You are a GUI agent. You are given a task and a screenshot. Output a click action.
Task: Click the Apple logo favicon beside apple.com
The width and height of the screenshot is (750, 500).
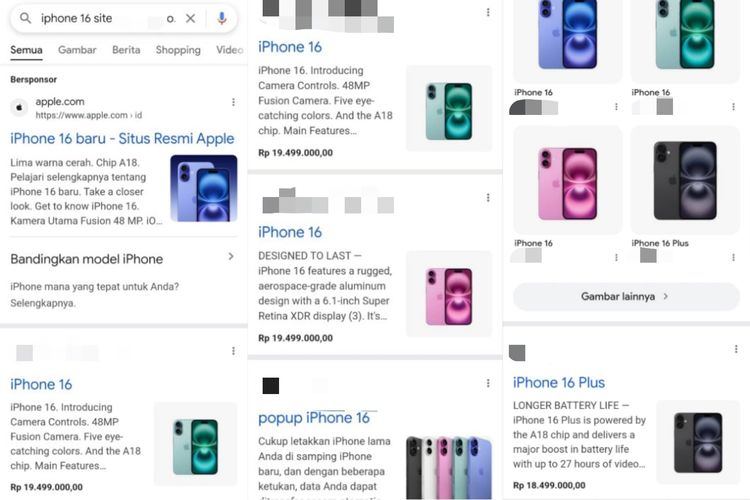(20, 108)
